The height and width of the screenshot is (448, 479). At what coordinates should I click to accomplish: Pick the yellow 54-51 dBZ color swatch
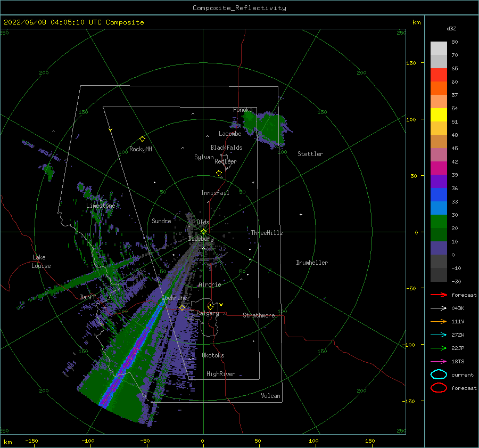[439, 115]
